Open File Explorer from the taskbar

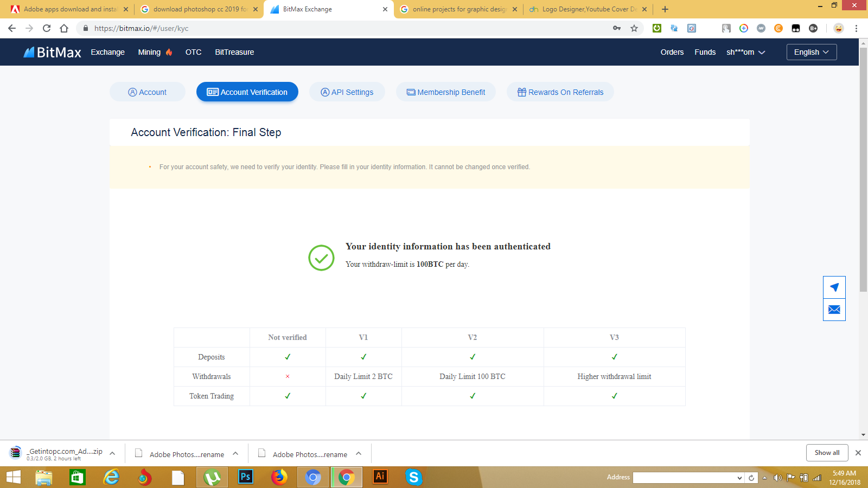click(44, 477)
